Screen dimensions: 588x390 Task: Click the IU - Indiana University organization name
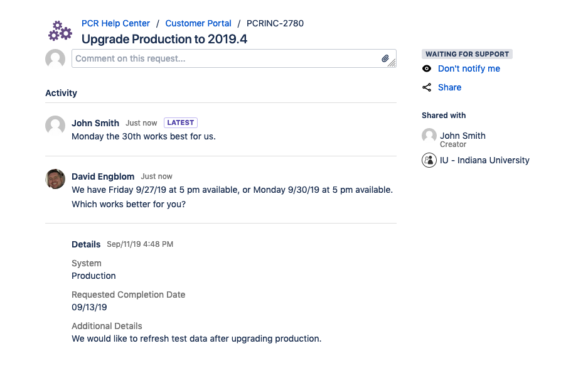484,160
